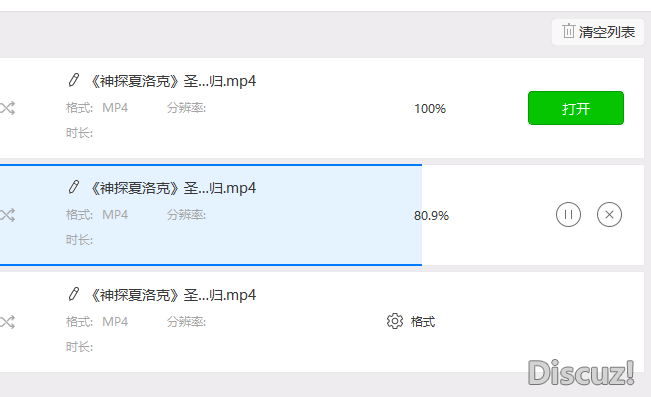Click 分辨率 label on third file row

186,322
